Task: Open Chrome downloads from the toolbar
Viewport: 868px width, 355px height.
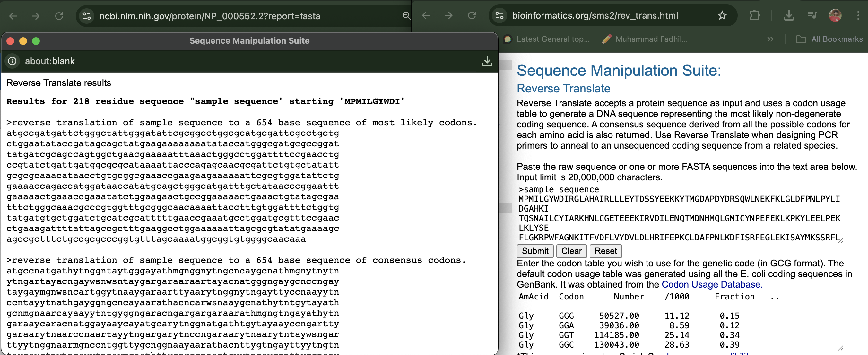Action: coord(788,15)
